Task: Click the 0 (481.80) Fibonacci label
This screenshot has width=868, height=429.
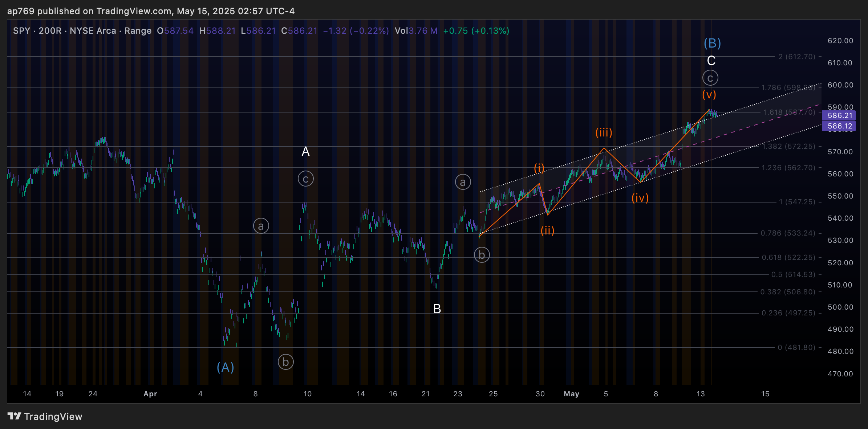Action: point(796,347)
